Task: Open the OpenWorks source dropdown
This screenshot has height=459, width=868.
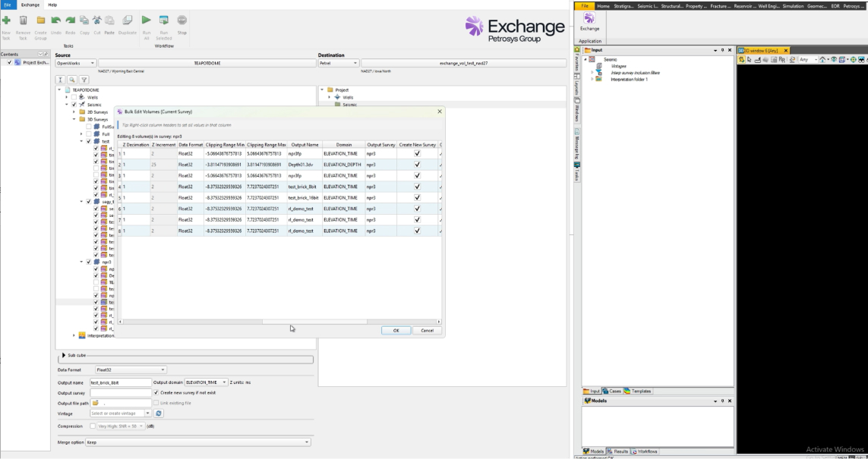Action: [x=76, y=64]
